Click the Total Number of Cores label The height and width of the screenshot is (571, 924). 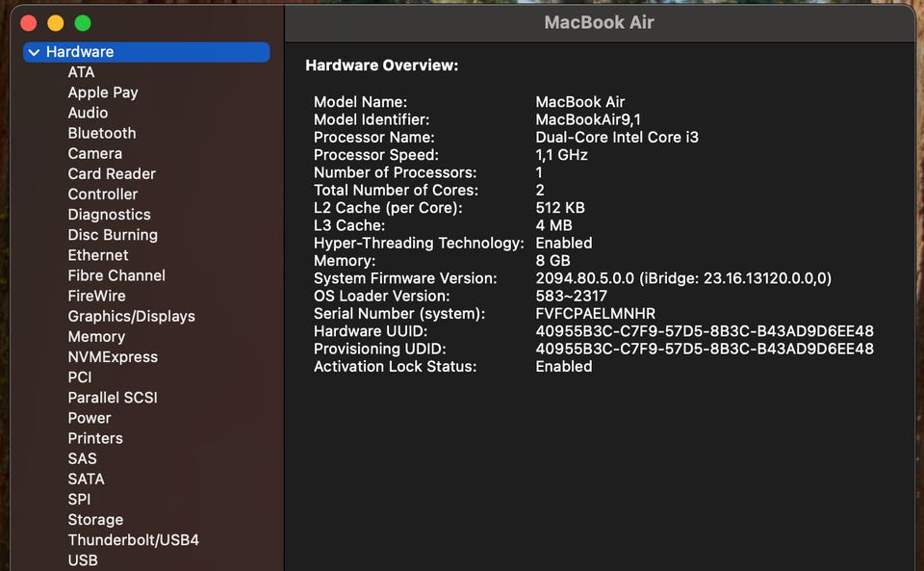click(396, 191)
